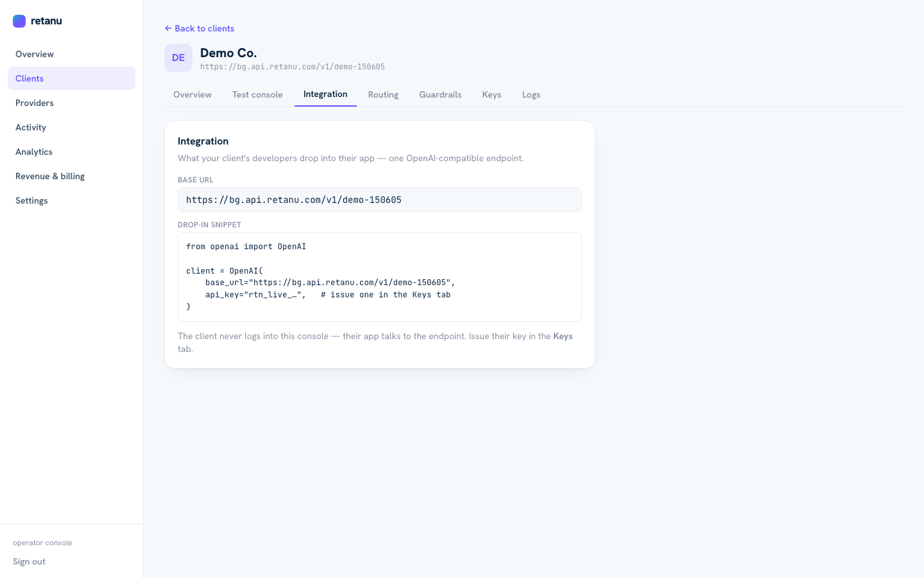Switch to the Logs tab

tap(531, 94)
